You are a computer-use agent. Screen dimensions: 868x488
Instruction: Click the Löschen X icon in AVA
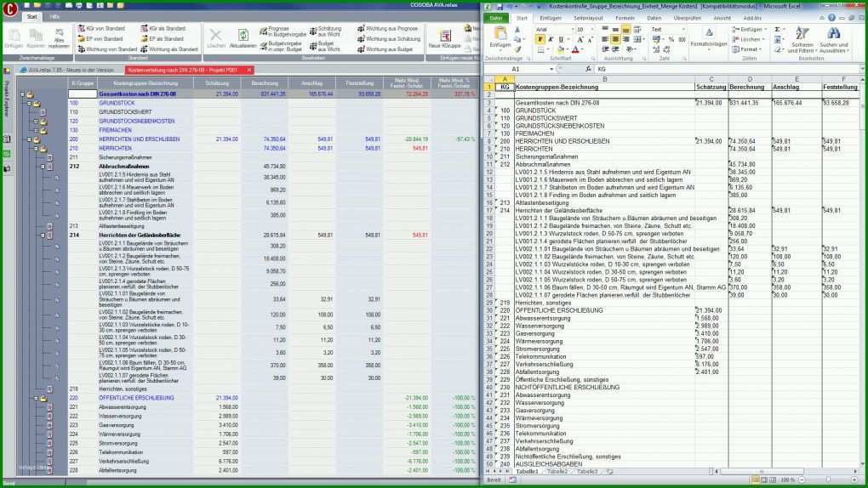tap(216, 36)
